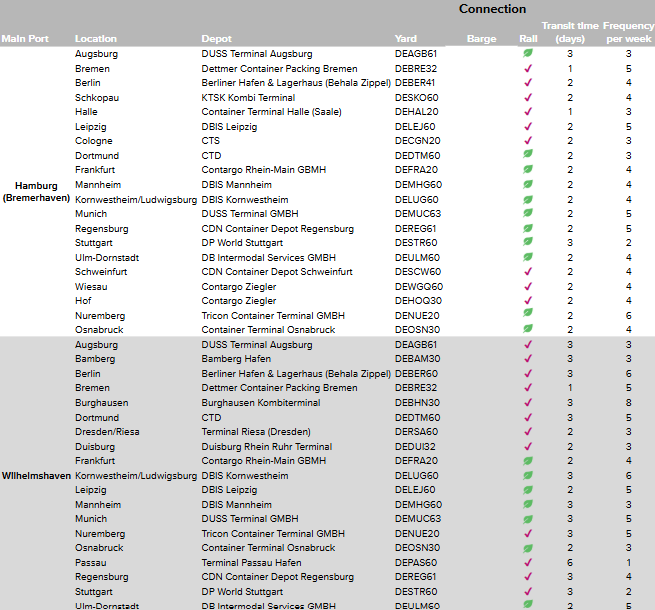Click the pink checkmark for yard DEHAL20
655x610 pixels.
[x=528, y=112]
